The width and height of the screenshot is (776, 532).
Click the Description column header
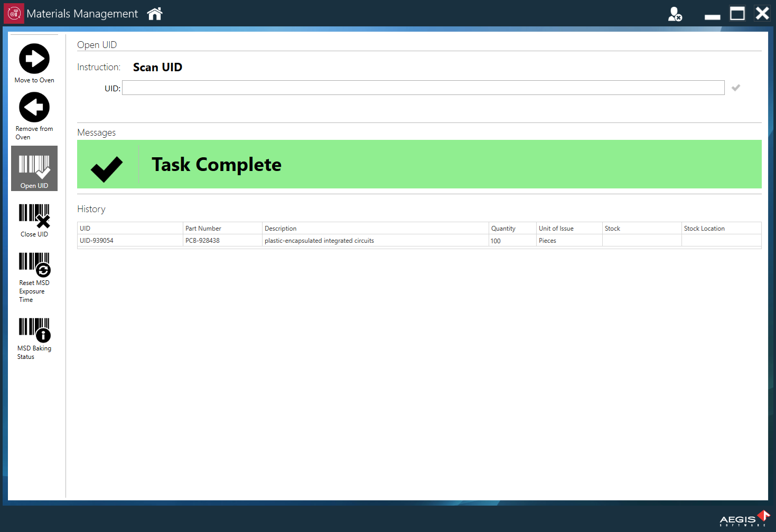375,229
